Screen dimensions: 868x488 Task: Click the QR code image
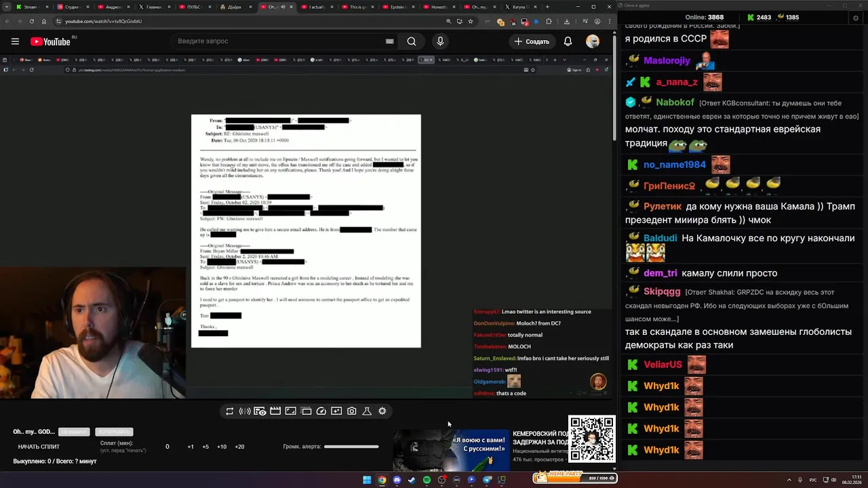pos(592,439)
